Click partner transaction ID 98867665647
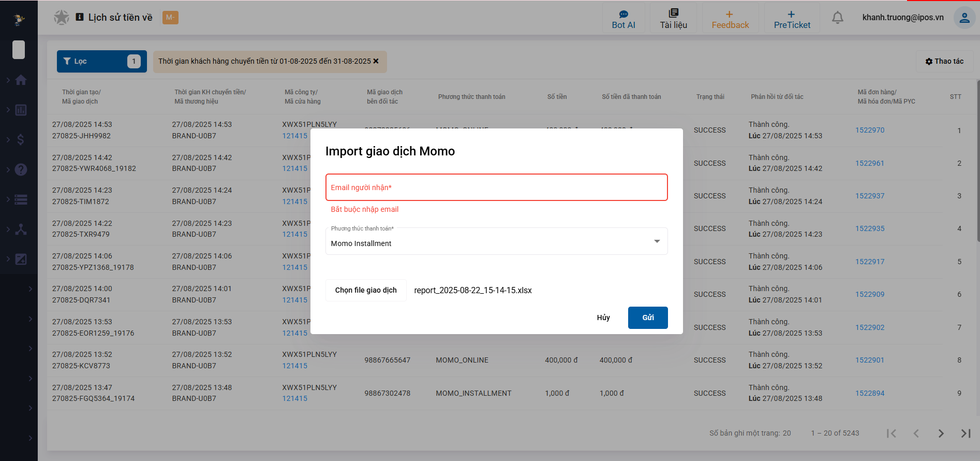 coord(387,360)
